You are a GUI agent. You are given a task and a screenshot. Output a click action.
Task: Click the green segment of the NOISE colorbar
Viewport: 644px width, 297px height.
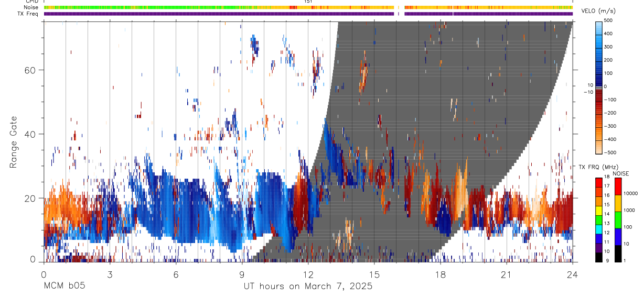pos(617,220)
